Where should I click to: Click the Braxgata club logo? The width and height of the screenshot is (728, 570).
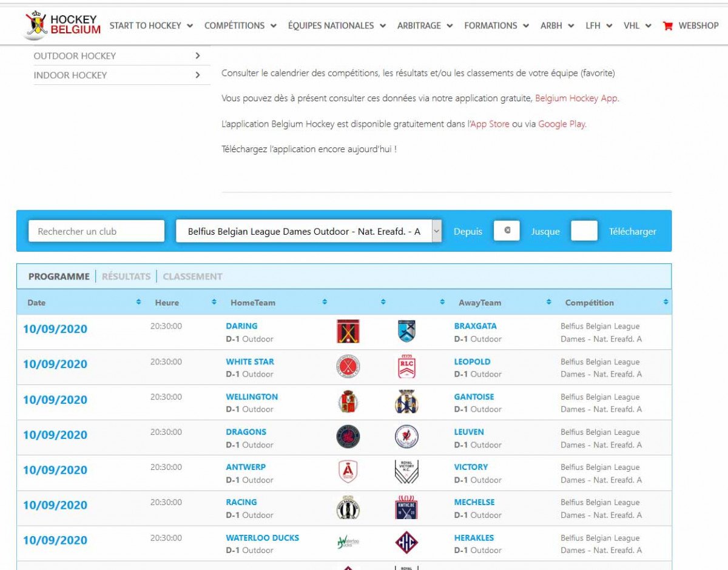(x=406, y=331)
